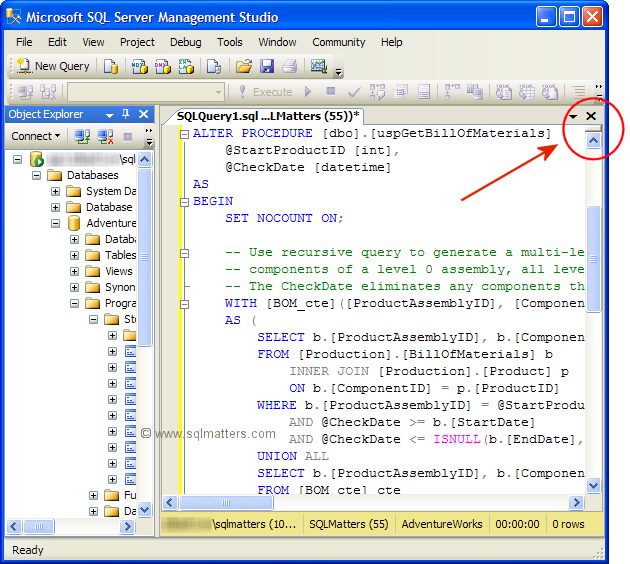Viewport: 630px width, 564px height.
Task: Click the Object Explorer connect server icon
Action: tap(82, 137)
